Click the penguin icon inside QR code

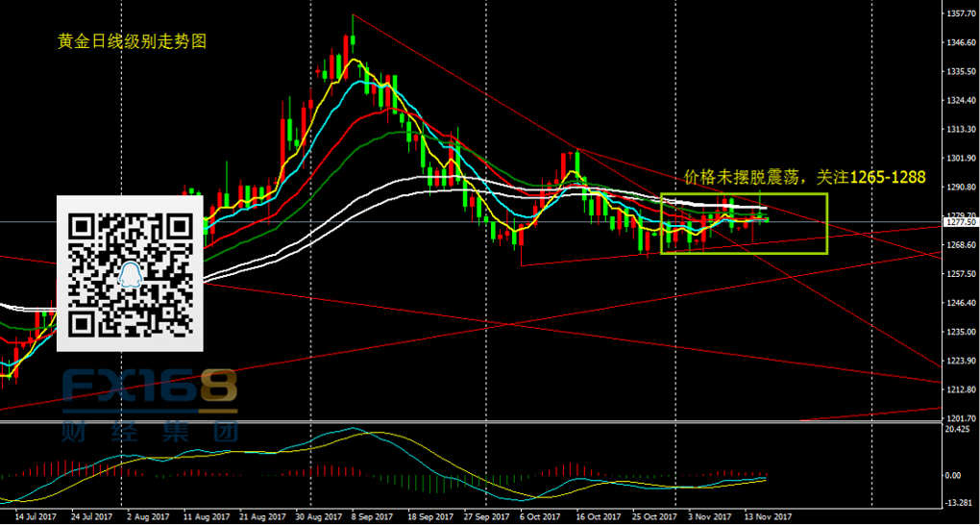[x=131, y=275]
